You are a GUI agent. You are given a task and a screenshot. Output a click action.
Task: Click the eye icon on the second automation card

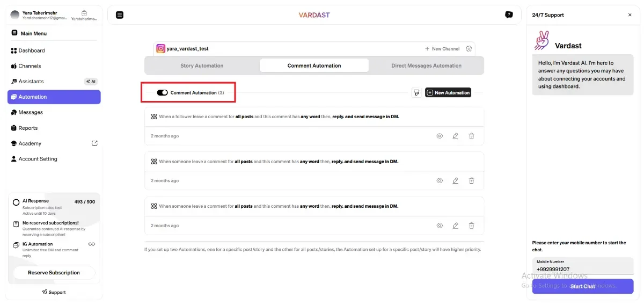[440, 180]
